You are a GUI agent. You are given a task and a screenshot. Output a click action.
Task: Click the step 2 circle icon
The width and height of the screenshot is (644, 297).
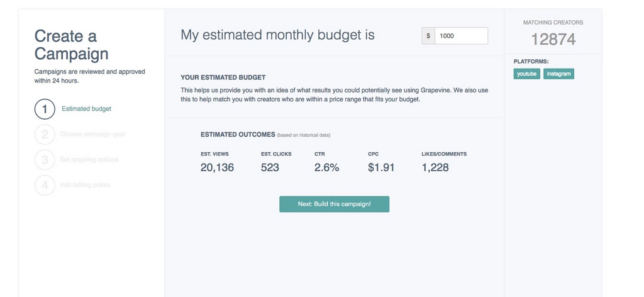(45, 134)
